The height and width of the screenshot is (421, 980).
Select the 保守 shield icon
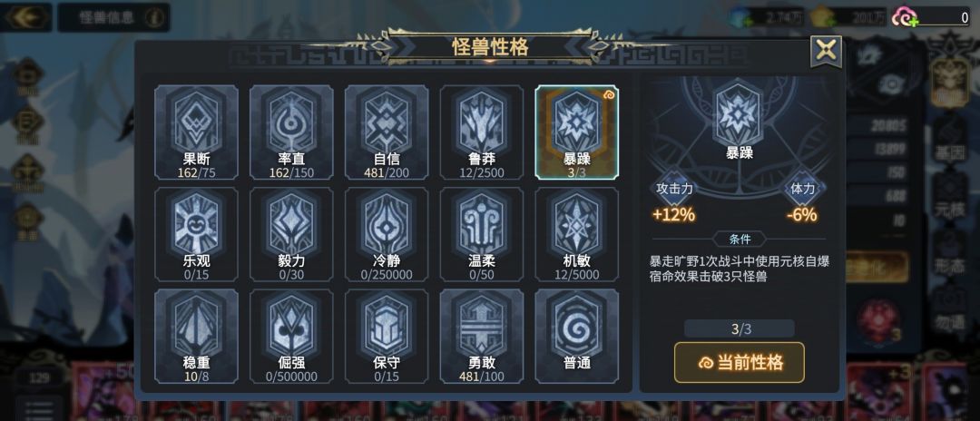point(387,336)
